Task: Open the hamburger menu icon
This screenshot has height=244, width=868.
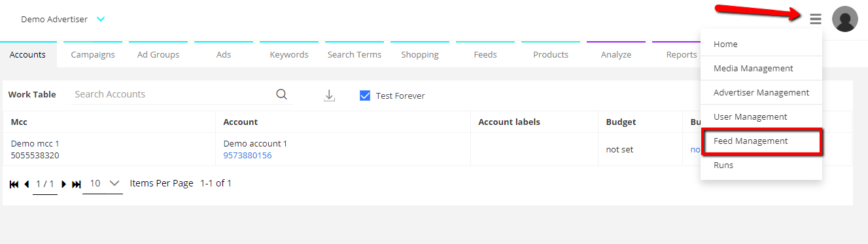Action: (x=815, y=19)
